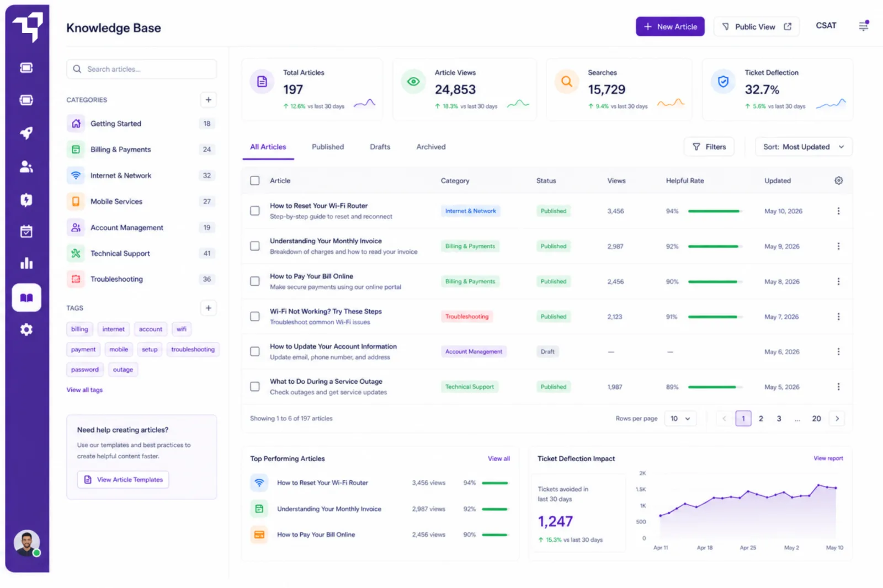Check the Wi-Fi Not Working row
Image resolution: width=883 pixels, height=588 pixels.
click(x=255, y=317)
